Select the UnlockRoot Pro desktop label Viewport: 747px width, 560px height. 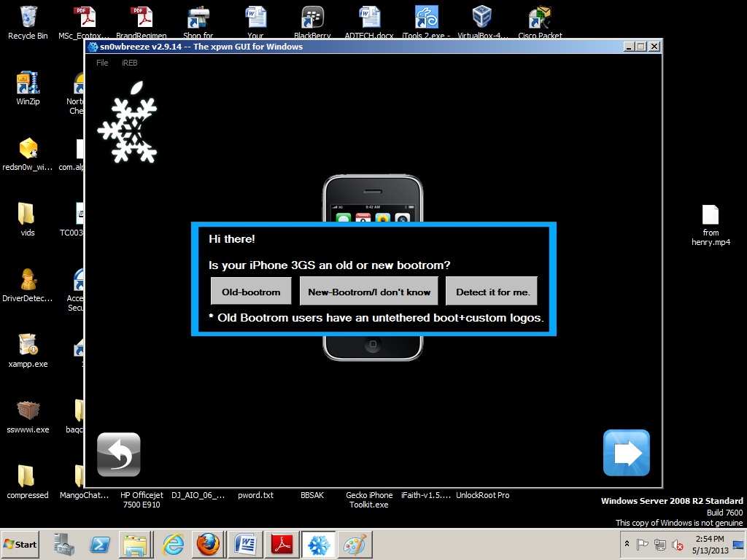[x=483, y=495]
